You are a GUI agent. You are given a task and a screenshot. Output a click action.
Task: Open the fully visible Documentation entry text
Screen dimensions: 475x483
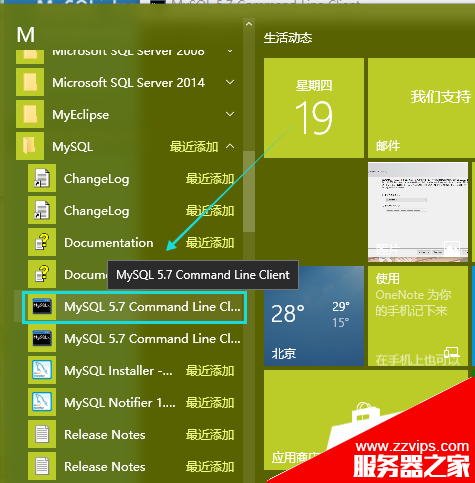pos(109,243)
